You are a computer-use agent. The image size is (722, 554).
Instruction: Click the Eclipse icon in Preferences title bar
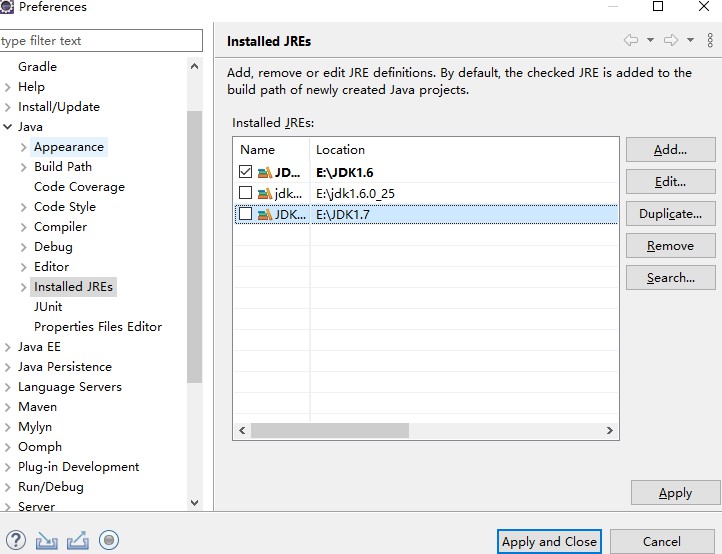point(6,6)
